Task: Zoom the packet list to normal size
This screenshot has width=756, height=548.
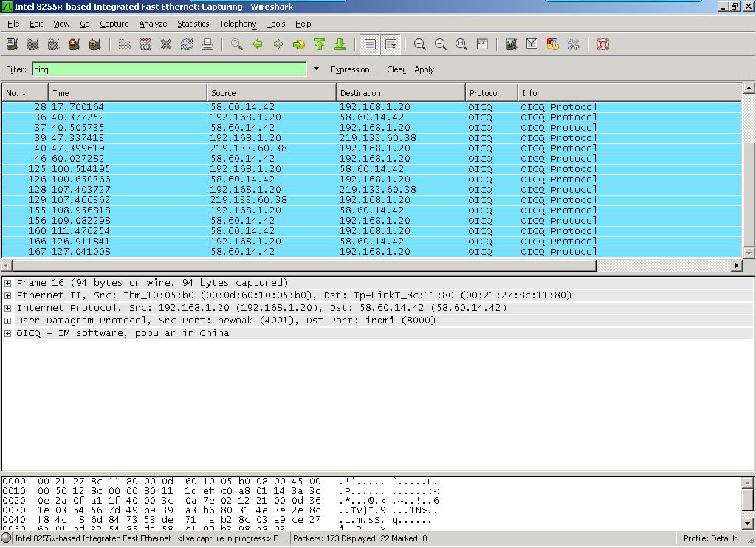Action: click(461, 44)
